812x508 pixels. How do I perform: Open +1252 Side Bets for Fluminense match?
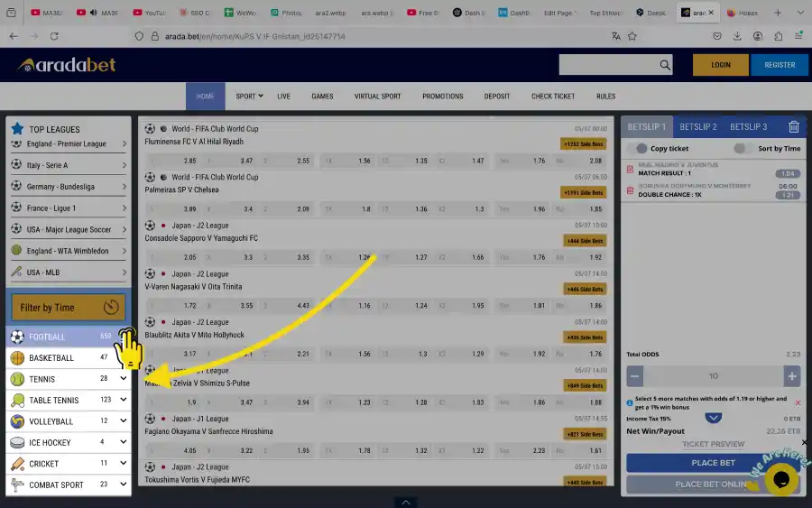[584, 144]
